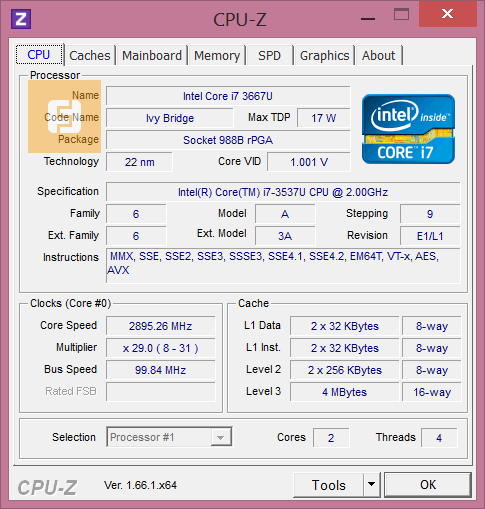485x509 pixels.
Task: Click the Multiplier value x 29.0
Action: pos(161,348)
